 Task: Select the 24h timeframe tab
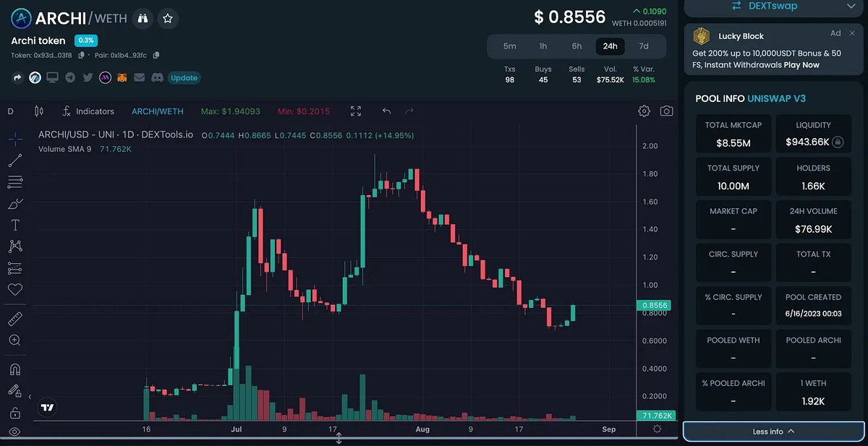[610, 46]
